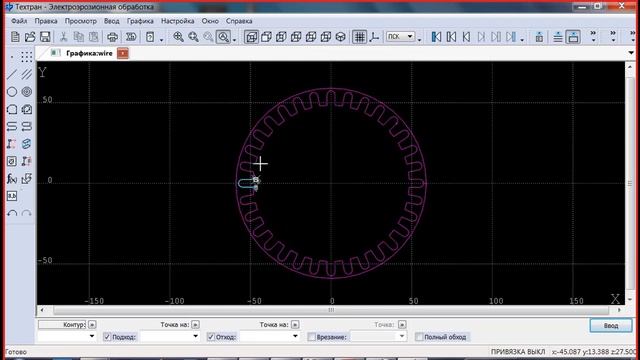This screenshot has width=640, height=360.
Task: Save the project using the diskette icon
Action: tap(45, 37)
